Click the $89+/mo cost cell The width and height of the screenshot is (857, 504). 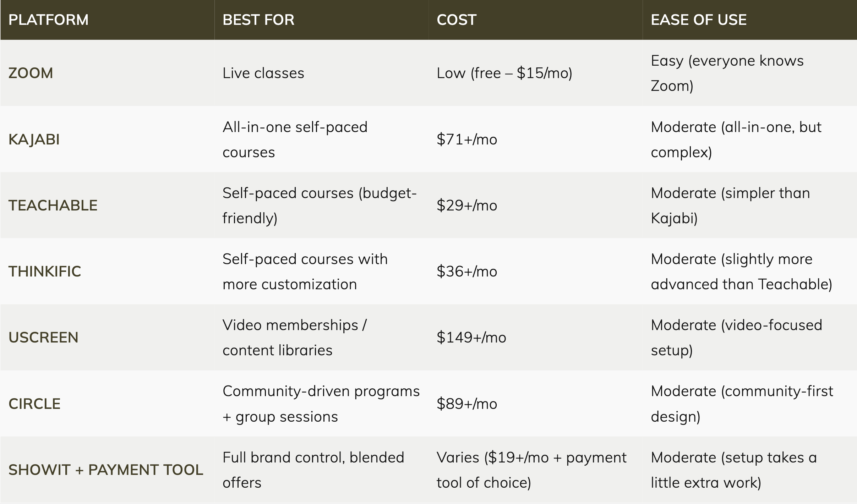[466, 404]
